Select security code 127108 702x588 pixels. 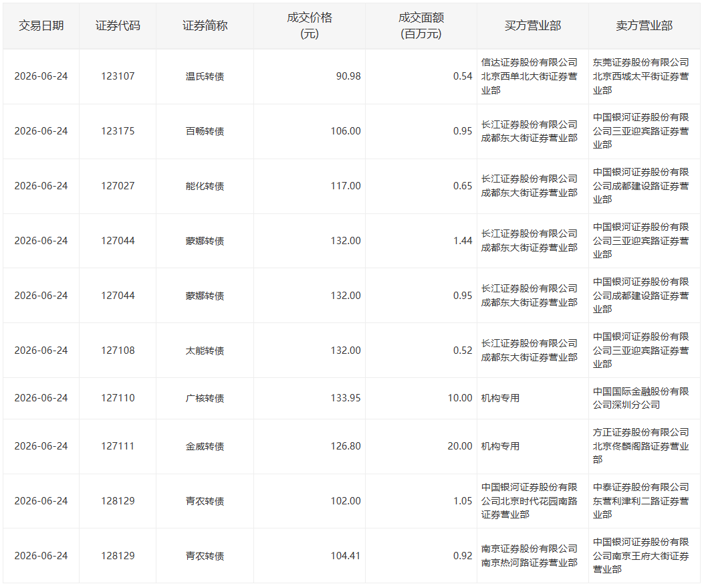coord(118,351)
